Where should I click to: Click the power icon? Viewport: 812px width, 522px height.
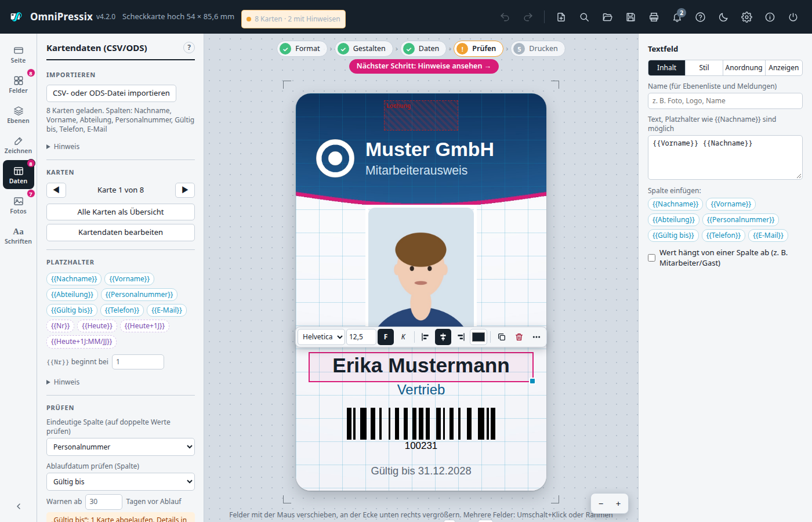[793, 17]
